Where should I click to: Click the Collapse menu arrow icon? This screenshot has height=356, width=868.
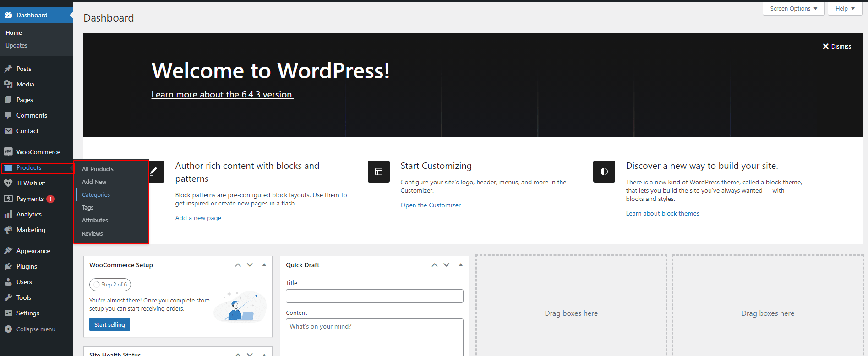pos(8,329)
